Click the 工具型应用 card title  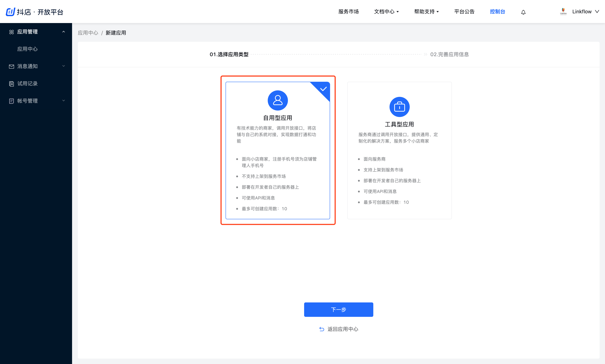[399, 124]
